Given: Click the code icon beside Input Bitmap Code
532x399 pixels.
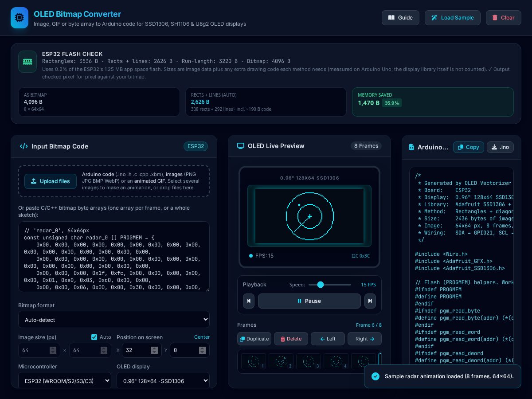Looking at the screenshot, I should click(x=23, y=146).
